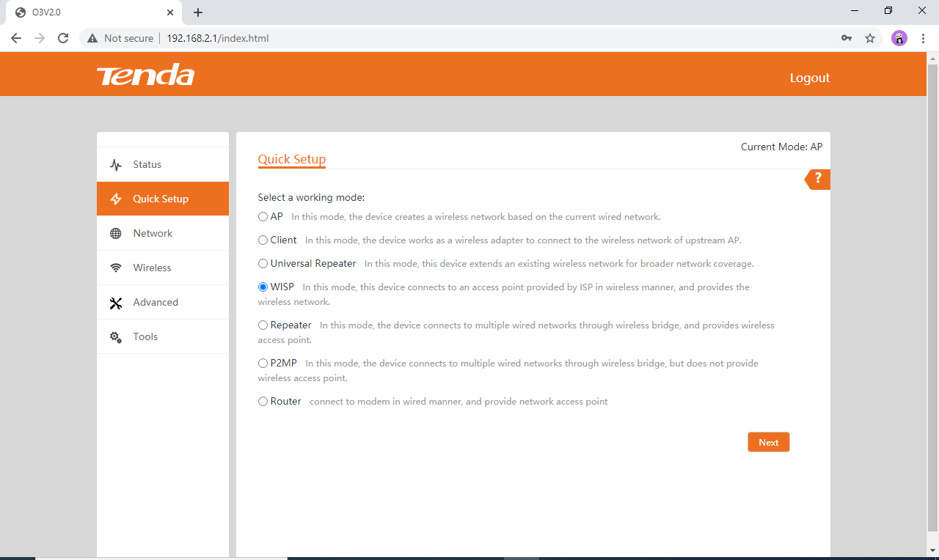Viewport: 939px width, 560px height.
Task: Choose the Router working mode
Action: point(263,402)
